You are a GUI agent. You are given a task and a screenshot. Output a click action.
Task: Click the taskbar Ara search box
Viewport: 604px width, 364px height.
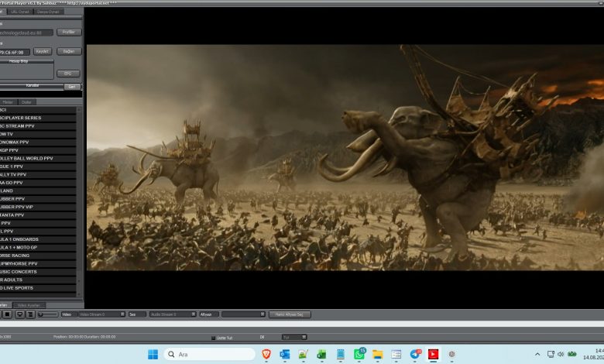coord(210,354)
